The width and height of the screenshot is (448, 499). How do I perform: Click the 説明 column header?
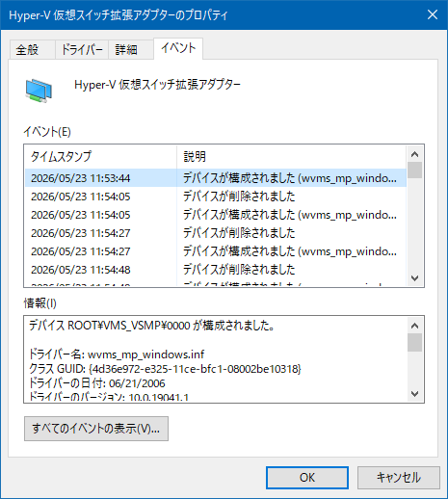(292, 157)
